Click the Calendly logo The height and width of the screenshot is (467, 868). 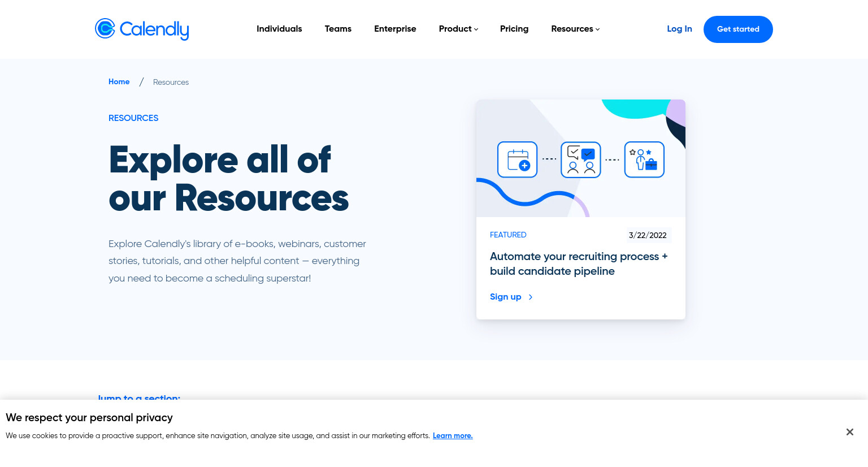click(142, 29)
